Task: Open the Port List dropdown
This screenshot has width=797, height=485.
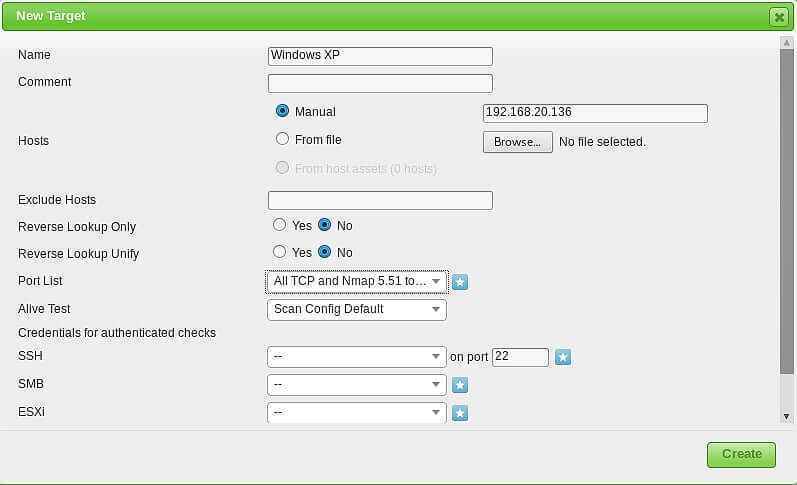Action: click(x=357, y=282)
